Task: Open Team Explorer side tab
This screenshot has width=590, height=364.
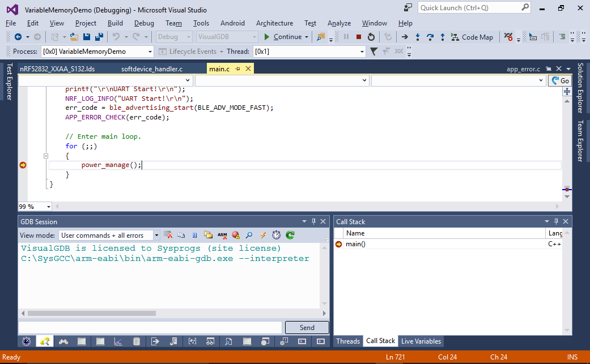Action: click(x=580, y=141)
